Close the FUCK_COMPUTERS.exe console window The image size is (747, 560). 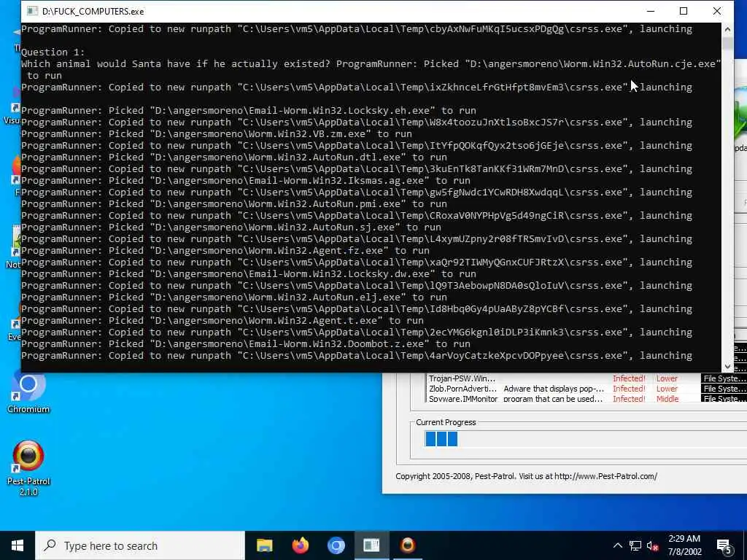coord(716,11)
